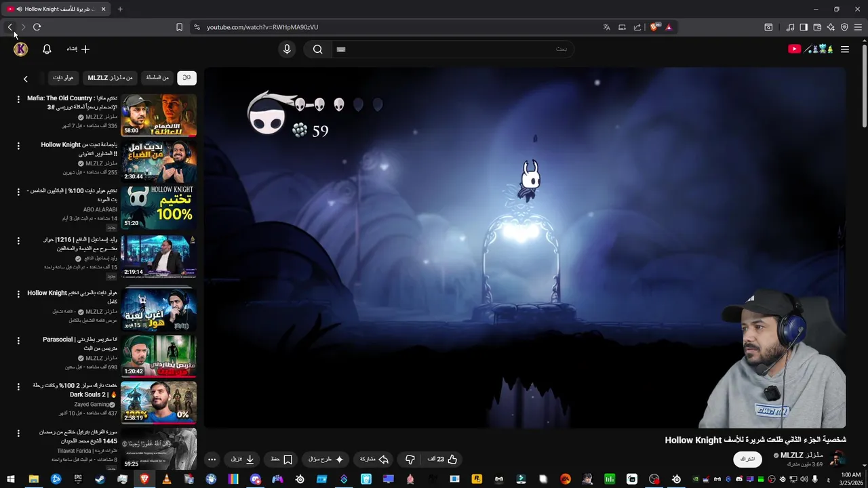Select the 'الكل' filter chip
Screen dimensions: 868x488
(x=187, y=78)
